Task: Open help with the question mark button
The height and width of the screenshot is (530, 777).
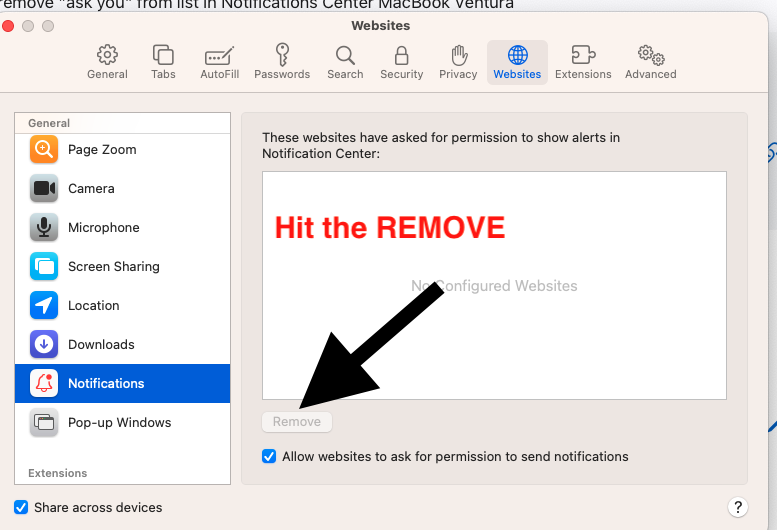Action: [x=737, y=507]
